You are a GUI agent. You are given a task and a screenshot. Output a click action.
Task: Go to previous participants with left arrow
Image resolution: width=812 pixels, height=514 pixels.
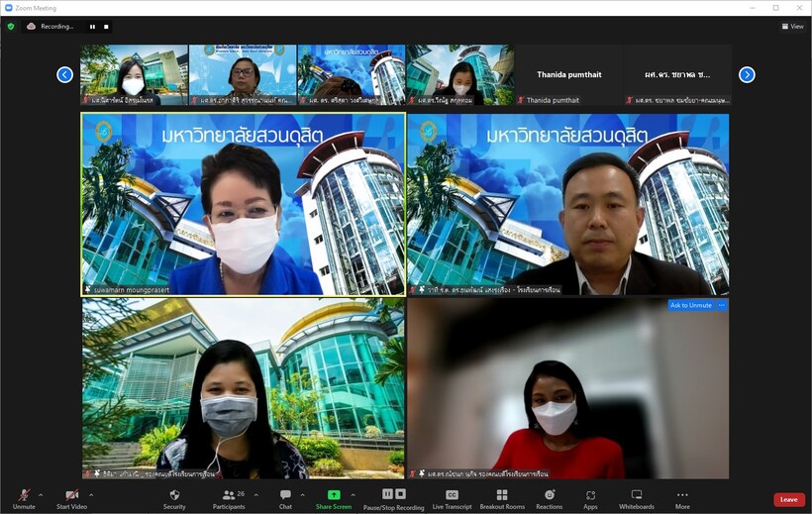click(64, 74)
